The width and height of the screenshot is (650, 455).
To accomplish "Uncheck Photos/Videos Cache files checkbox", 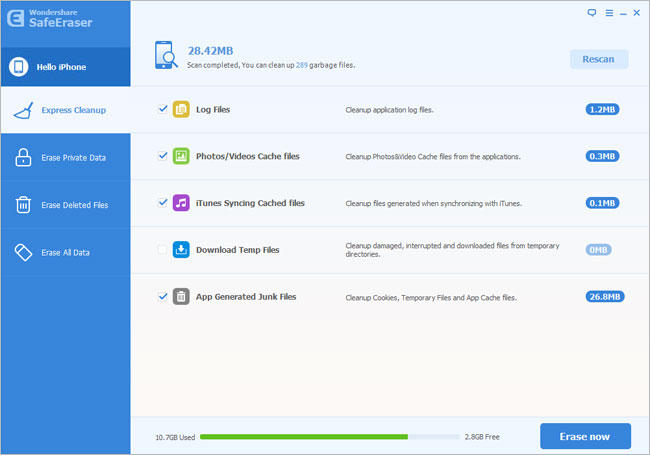I will pyautogui.click(x=162, y=156).
